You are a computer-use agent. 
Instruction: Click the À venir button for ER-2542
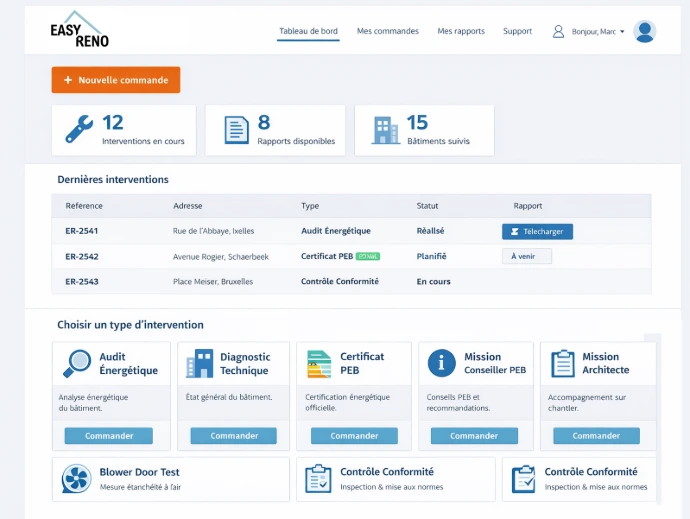coord(526,256)
